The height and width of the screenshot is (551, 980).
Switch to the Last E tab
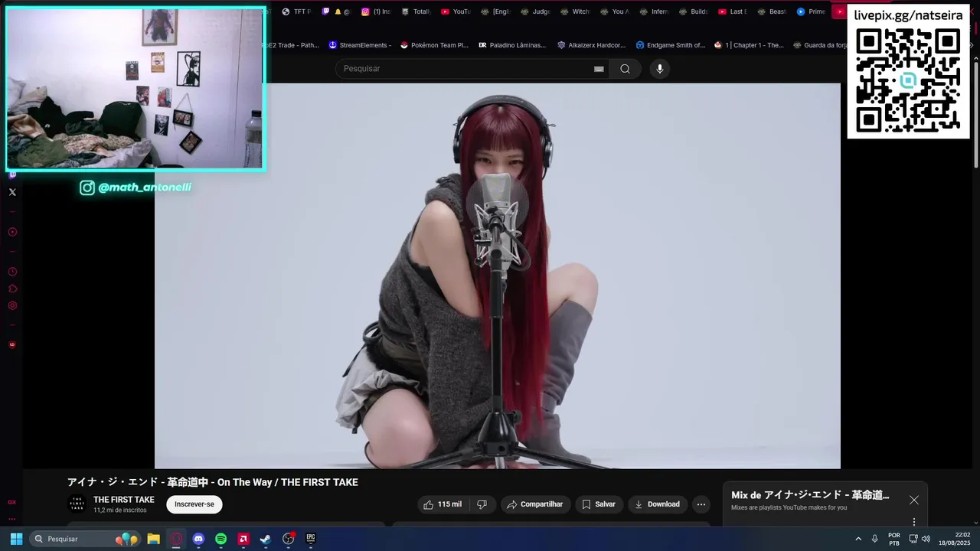733,11
